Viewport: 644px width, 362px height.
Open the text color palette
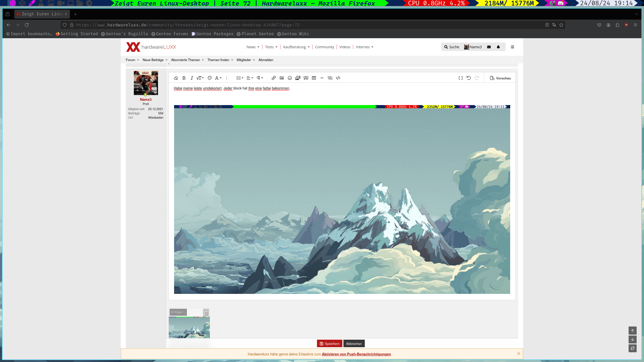click(x=210, y=78)
